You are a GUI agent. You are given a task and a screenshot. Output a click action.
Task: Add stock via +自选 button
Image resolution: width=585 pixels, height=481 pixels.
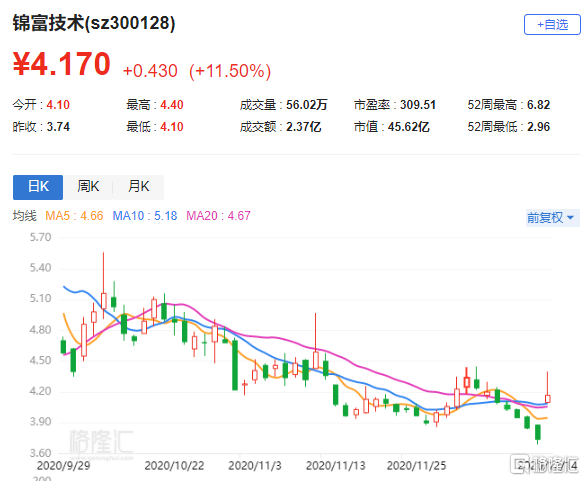(x=552, y=25)
